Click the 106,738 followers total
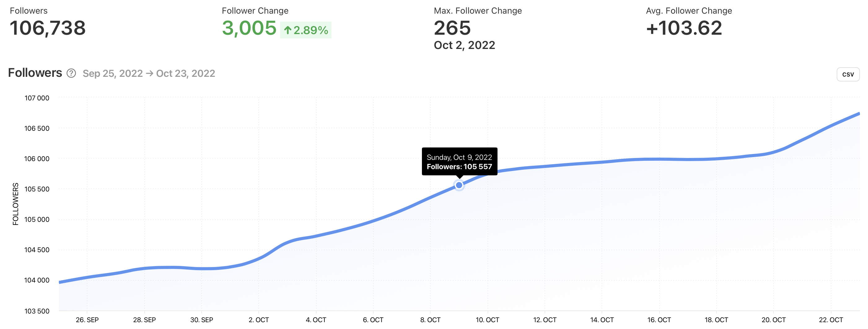Image resolution: width=868 pixels, height=329 pixels. (48, 28)
